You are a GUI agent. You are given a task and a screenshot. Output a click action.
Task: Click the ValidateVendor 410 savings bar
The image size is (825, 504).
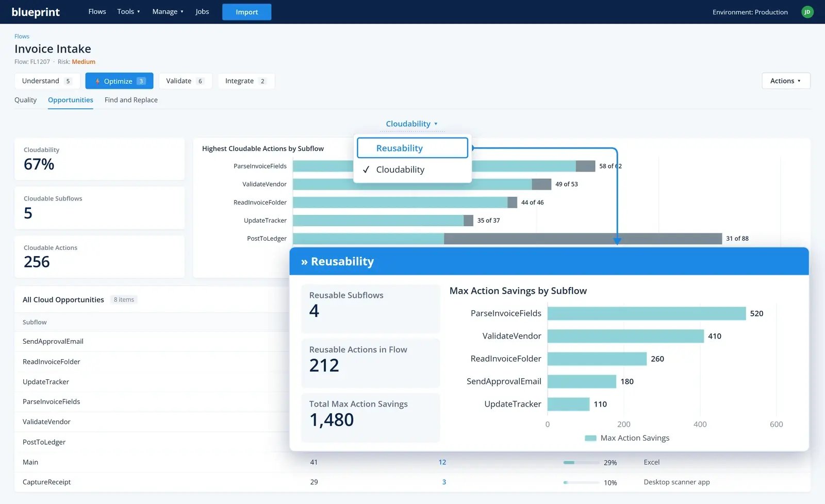click(625, 336)
